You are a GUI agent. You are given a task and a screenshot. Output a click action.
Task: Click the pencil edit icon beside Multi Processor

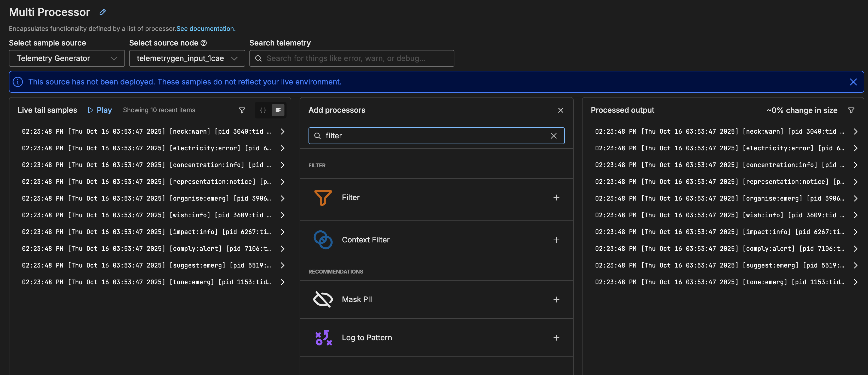tap(103, 12)
